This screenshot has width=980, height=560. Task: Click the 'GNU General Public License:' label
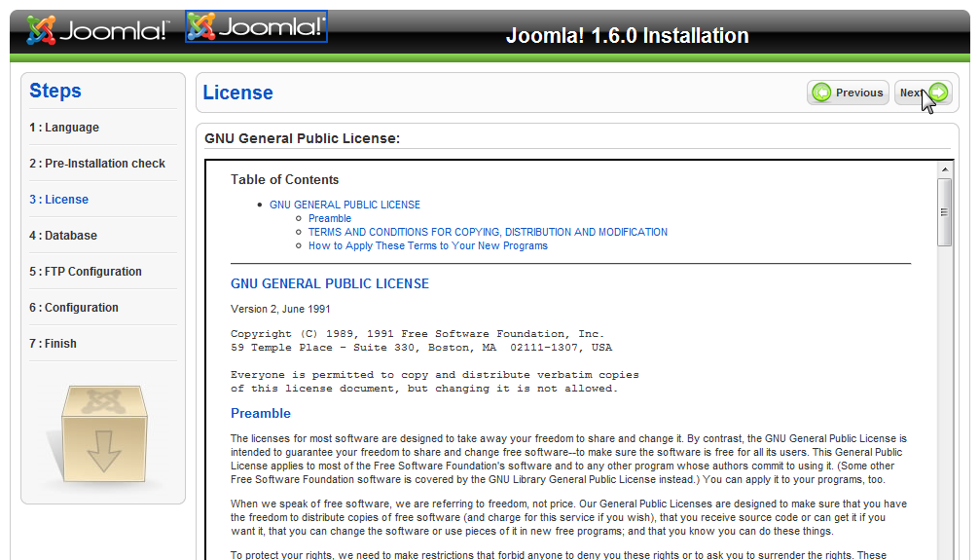302,138
